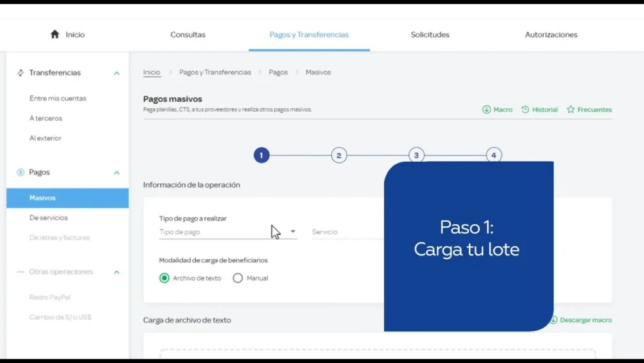This screenshot has width=644, height=363.
Task: Click the Tipo de pago field
Action: point(228,232)
